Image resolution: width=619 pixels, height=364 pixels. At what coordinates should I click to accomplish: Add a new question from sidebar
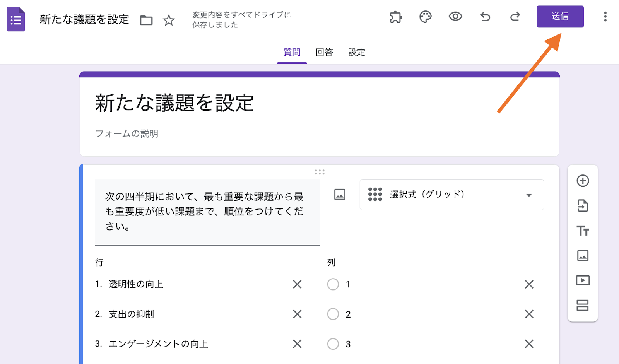[x=583, y=181]
